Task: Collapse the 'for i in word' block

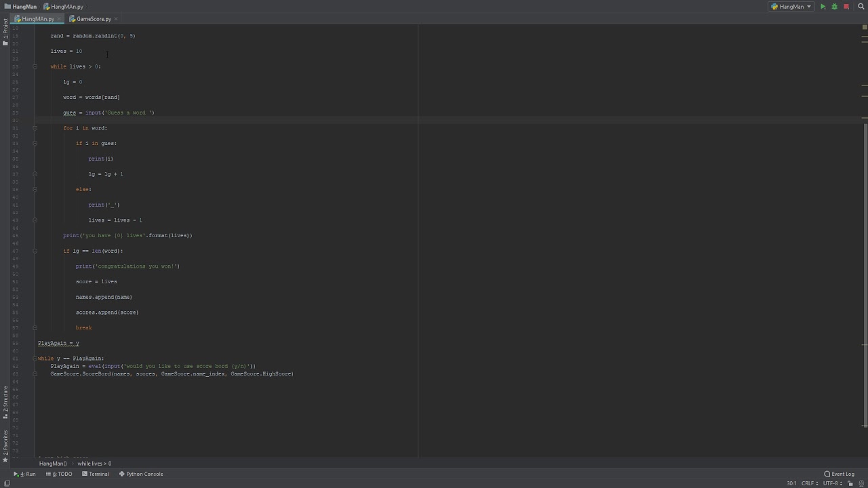Action: (x=35, y=128)
